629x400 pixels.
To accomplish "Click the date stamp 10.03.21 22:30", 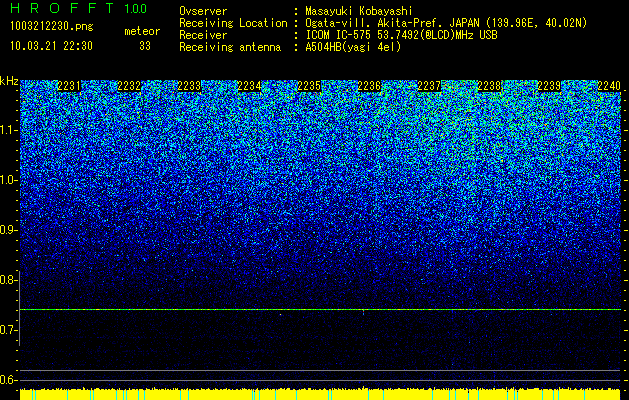I will pos(51,46).
